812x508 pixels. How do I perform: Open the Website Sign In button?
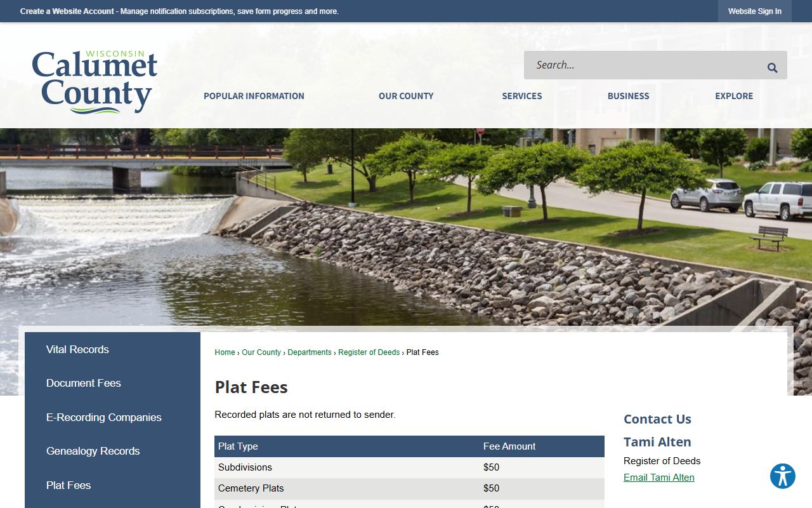coord(755,11)
